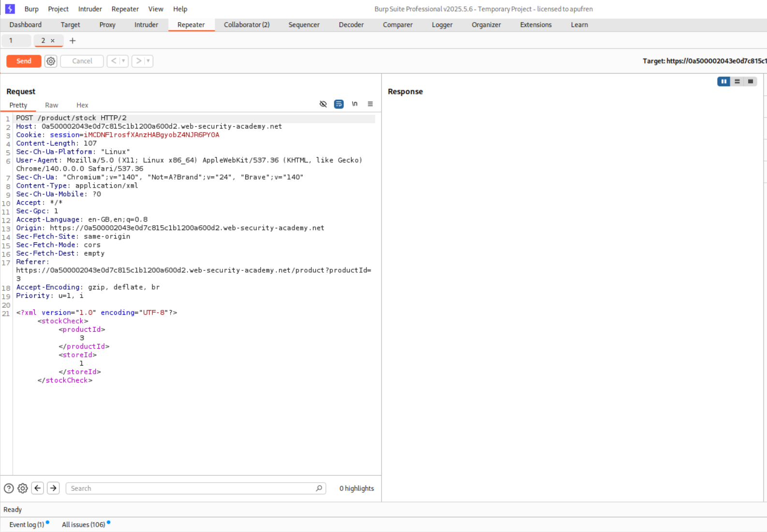The image size is (767, 532).
Task: Go to previous search match arrow
Action: [38, 488]
